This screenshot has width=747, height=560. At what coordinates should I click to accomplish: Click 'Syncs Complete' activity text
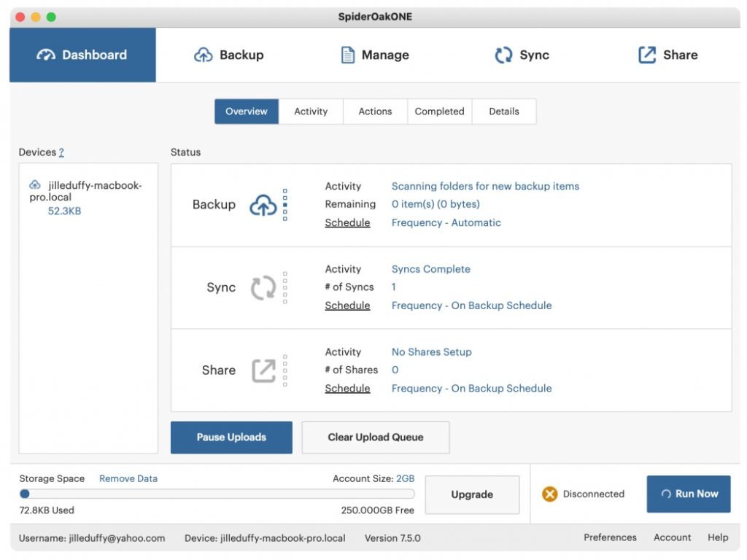tap(430, 269)
